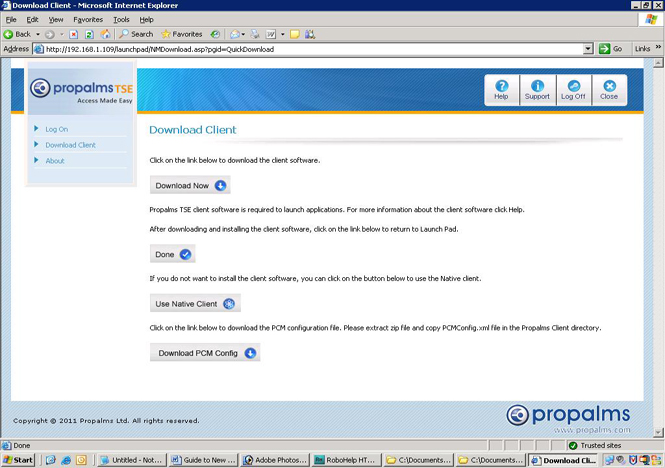Click the Propalms Support icon button
Image resolution: width=665 pixels, height=468 pixels.
(537, 90)
